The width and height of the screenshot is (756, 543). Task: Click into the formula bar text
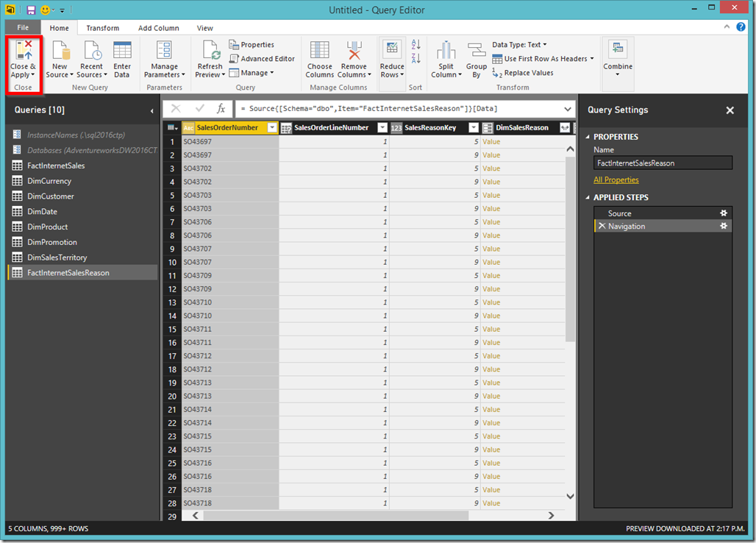[399, 109]
